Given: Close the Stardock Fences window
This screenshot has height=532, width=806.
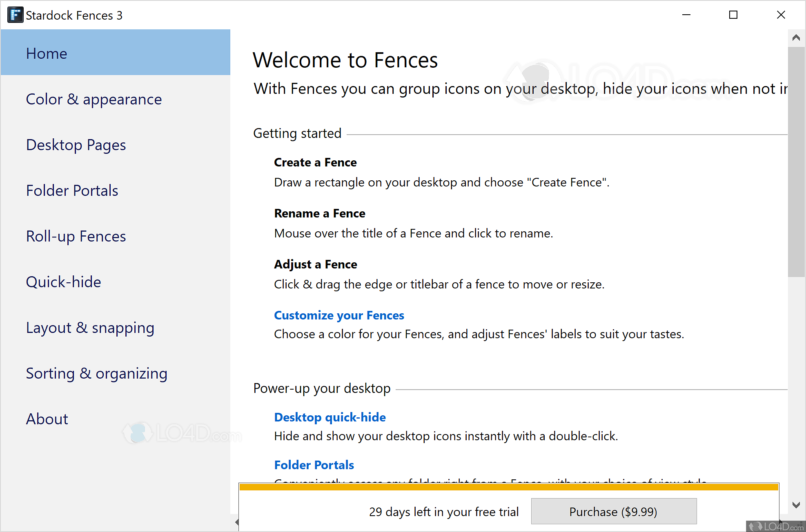Looking at the screenshot, I should point(781,15).
